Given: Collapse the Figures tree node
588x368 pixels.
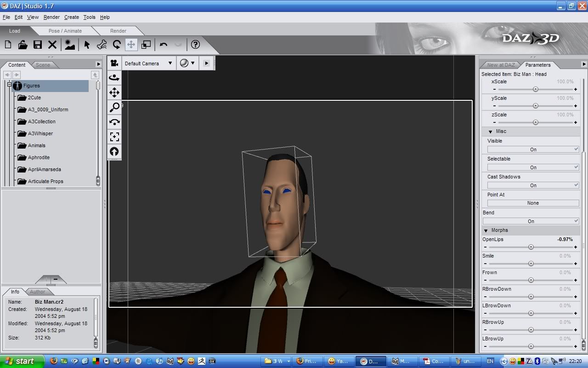Looking at the screenshot, I should (9, 85).
